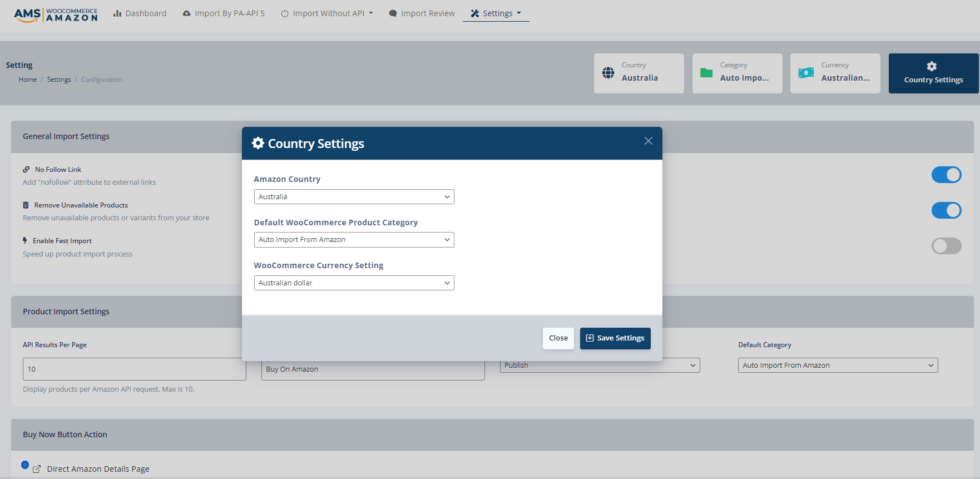Viewport: 980px width, 479px height.
Task: Click the cloud icon beside Import By PA-API 5
Action: (x=187, y=13)
